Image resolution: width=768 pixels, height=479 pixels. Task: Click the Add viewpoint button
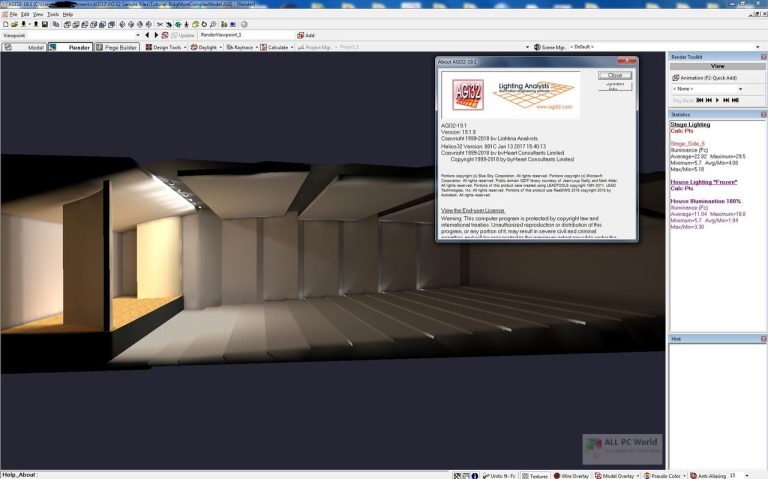[x=306, y=35]
